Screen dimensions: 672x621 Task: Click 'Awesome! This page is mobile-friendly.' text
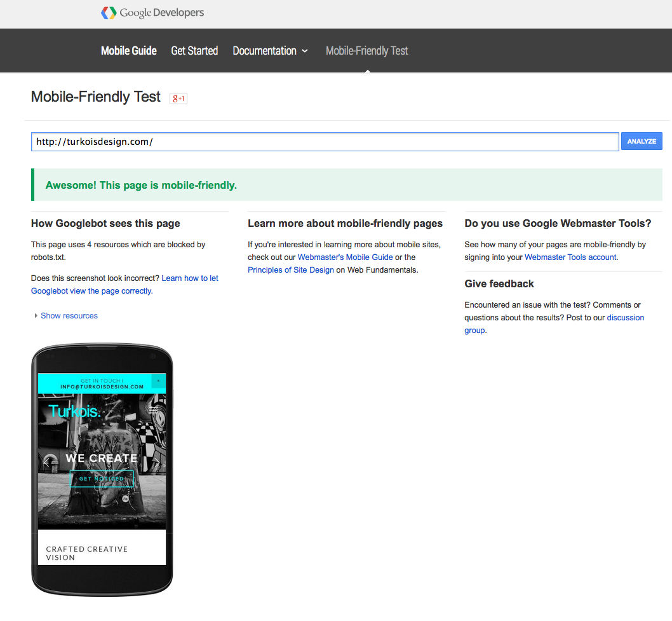pyautogui.click(x=141, y=185)
